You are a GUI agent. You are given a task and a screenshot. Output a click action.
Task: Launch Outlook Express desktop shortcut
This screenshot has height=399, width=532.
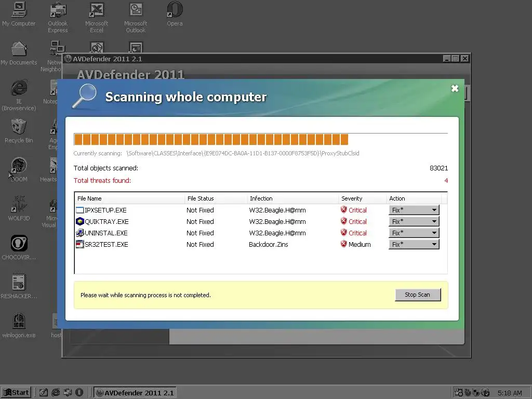(58, 17)
